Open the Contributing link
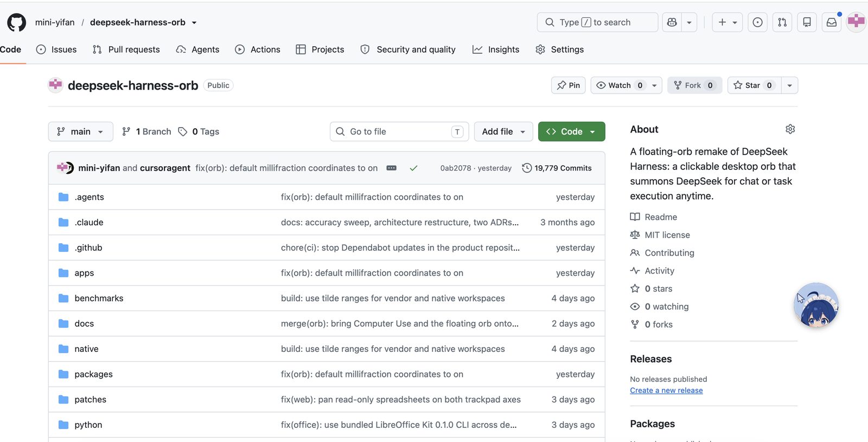 click(662, 253)
